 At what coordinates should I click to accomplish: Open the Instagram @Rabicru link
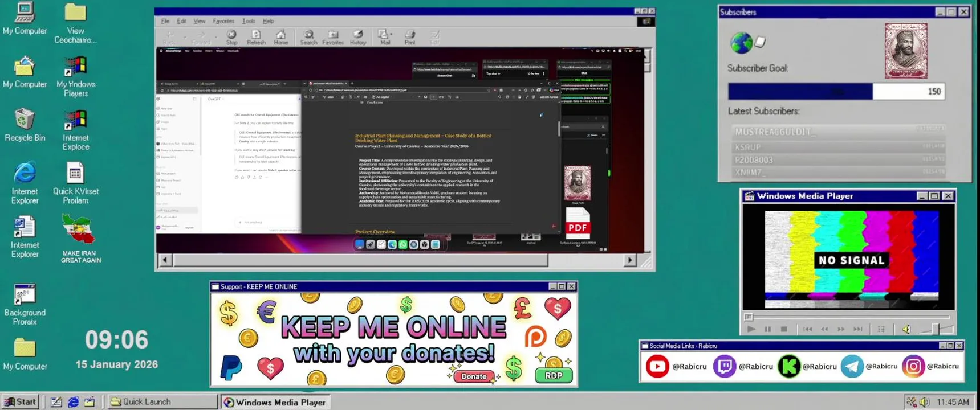pyautogui.click(x=930, y=366)
